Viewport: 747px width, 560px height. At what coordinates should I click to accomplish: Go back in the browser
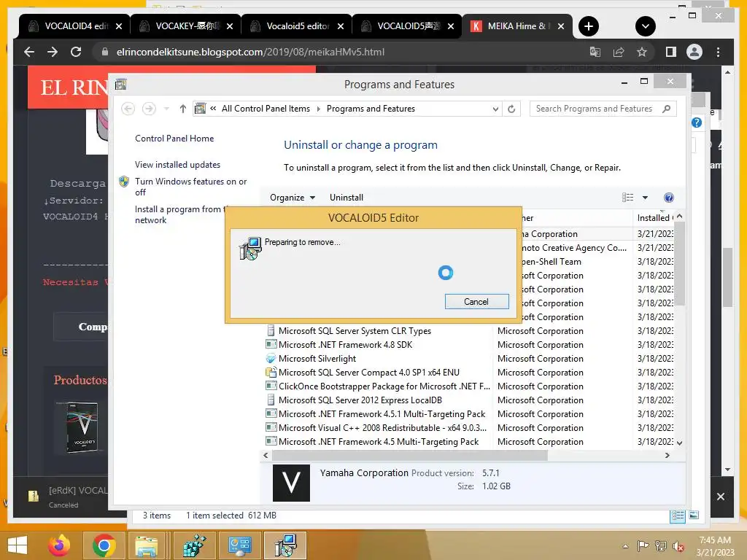(29, 52)
